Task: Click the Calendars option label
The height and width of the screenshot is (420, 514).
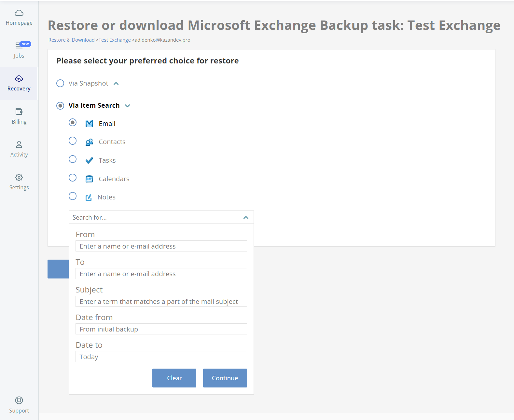Action: [x=114, y=179]
